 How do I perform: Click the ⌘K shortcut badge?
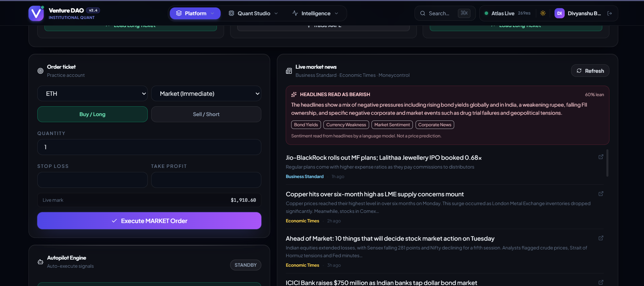pos(464,13)
